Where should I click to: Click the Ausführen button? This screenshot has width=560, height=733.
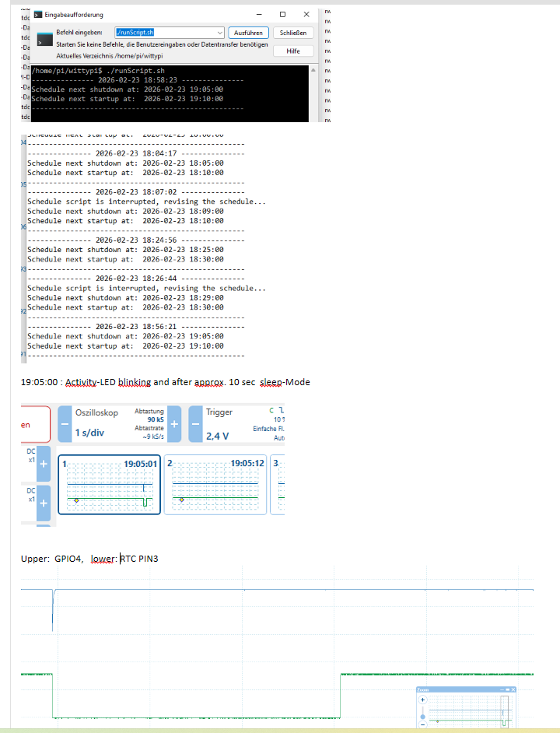248,33
